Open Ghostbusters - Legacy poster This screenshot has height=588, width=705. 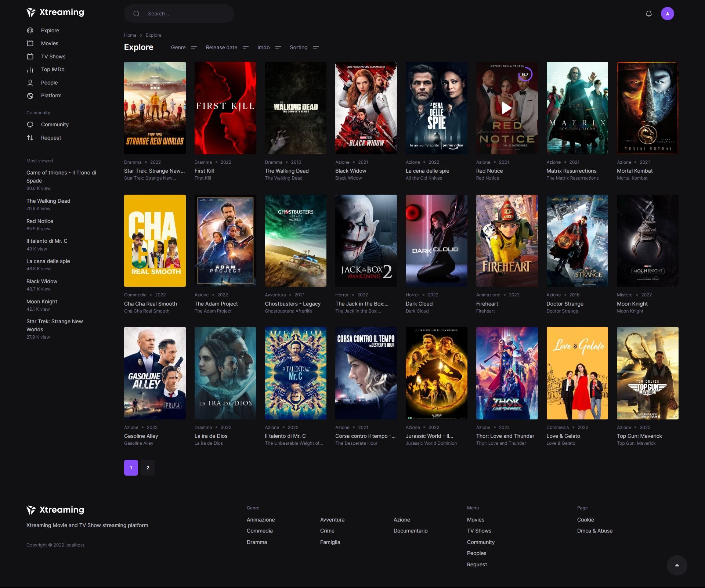point(296,241)
